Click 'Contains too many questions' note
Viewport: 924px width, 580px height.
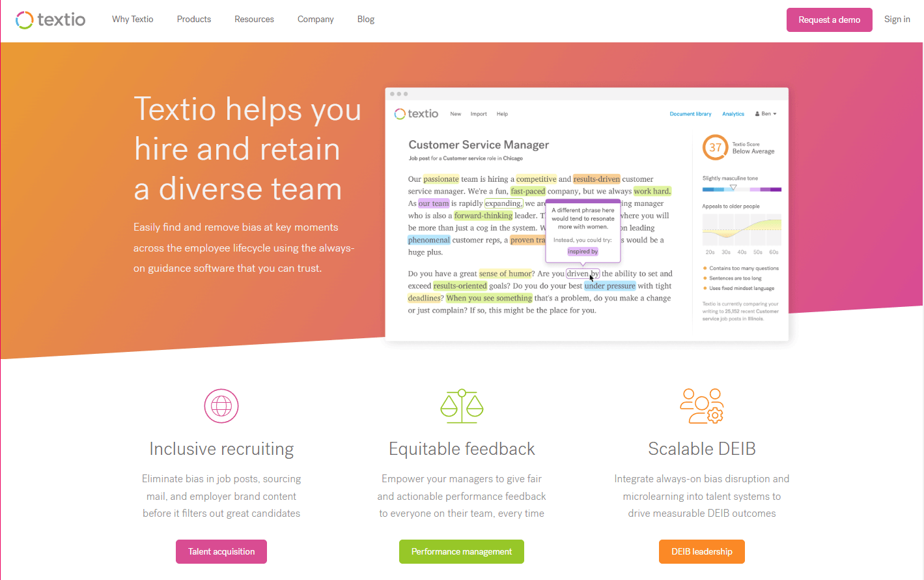tap(744, 268)
